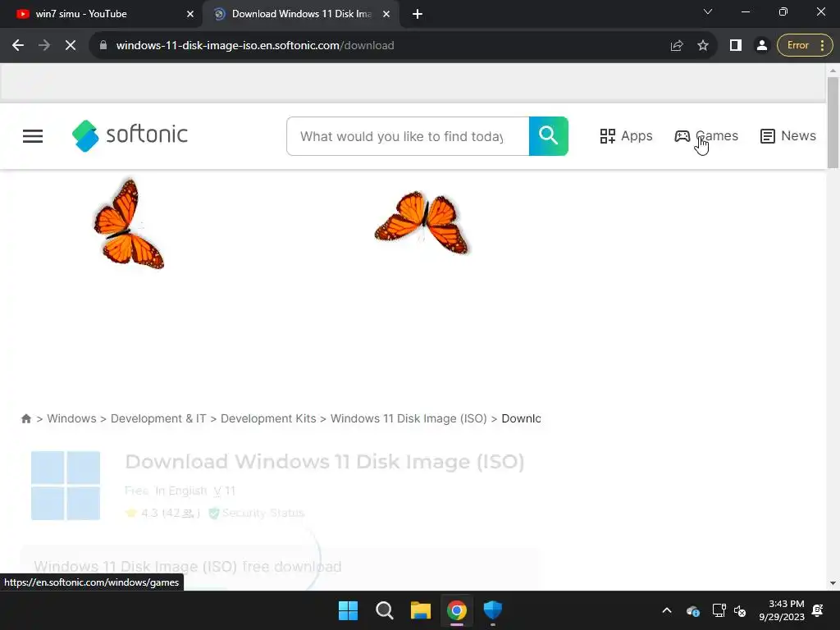Click the 'Download Windows 11 Disk Image (ISO)' heading
Viewport: 840px width, 630px height.
[x=325, y=461]
